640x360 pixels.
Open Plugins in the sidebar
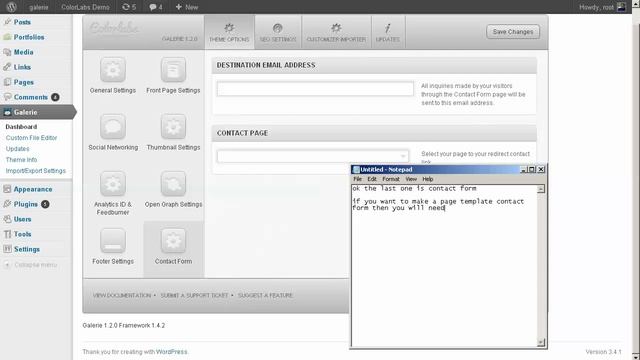click(x=25, y=204)
